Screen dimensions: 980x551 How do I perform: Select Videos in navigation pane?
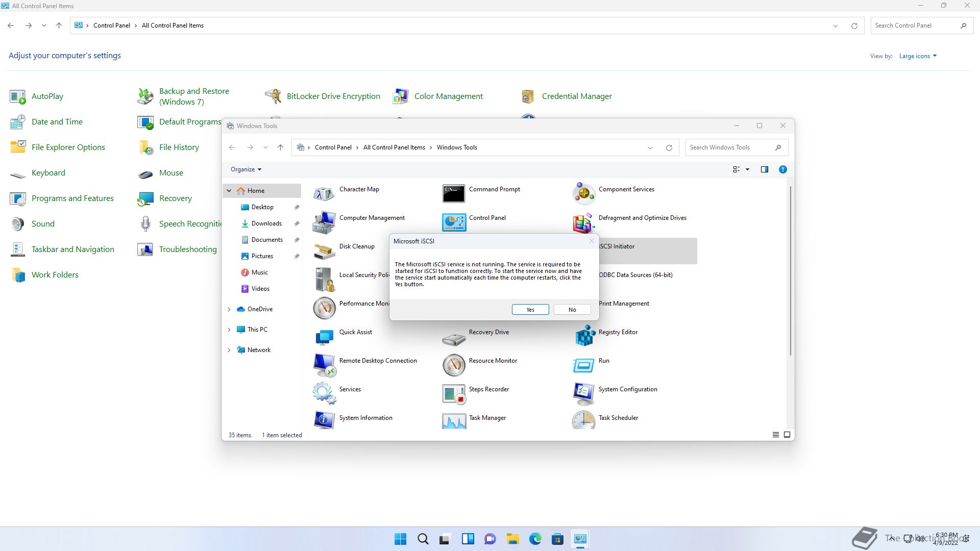(260, 289)
